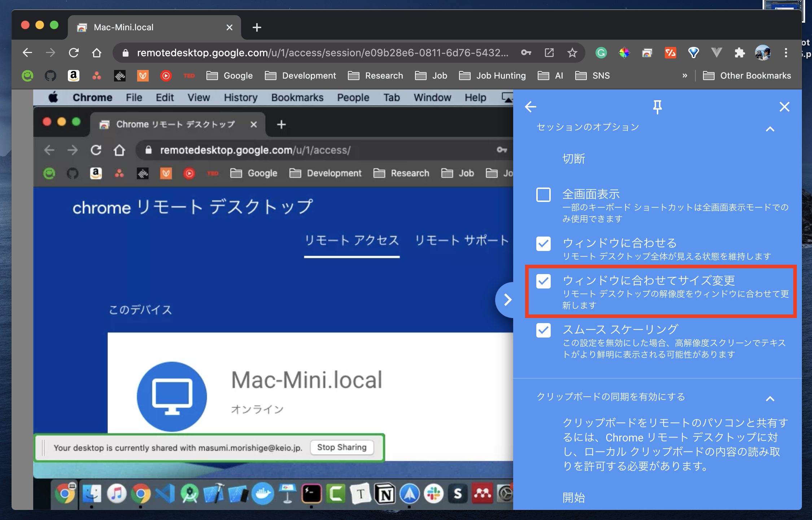The image size is (812, 520).
Task: Select the Mac-Mini.local tab
Action: 154,27
